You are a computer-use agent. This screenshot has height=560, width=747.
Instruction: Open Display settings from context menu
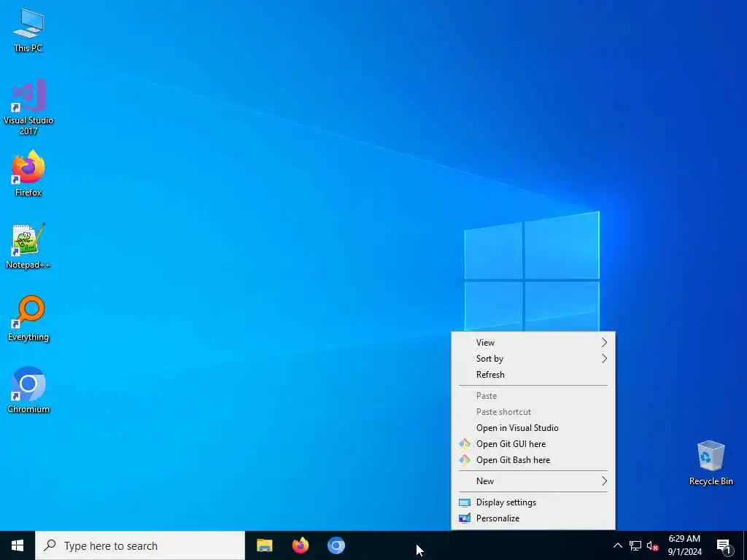pos(533,502)
